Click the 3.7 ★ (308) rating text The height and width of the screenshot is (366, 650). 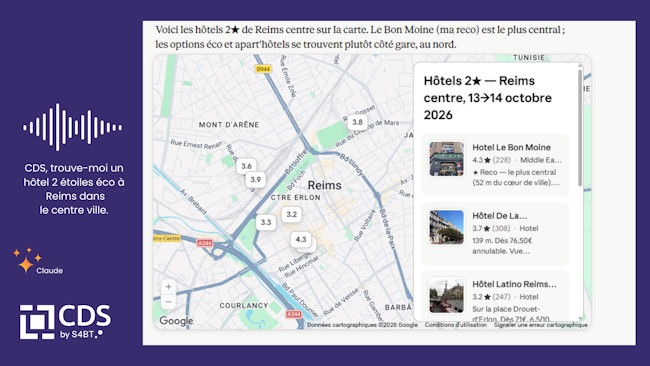click(491, 228)
